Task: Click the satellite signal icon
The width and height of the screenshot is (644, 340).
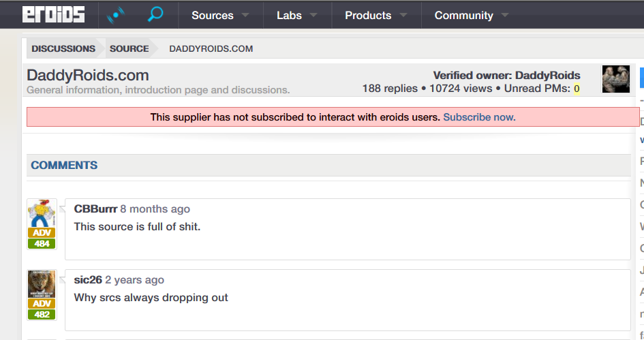Action: click(116, 14)
